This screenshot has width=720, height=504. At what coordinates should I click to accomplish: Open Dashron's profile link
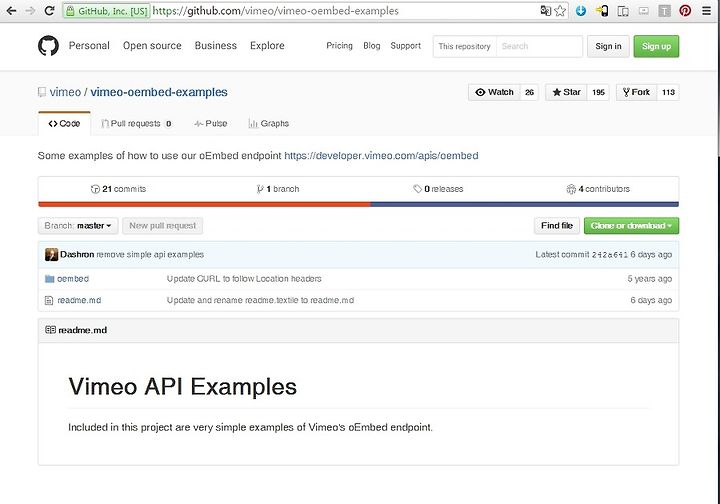[x=77, y=254]
